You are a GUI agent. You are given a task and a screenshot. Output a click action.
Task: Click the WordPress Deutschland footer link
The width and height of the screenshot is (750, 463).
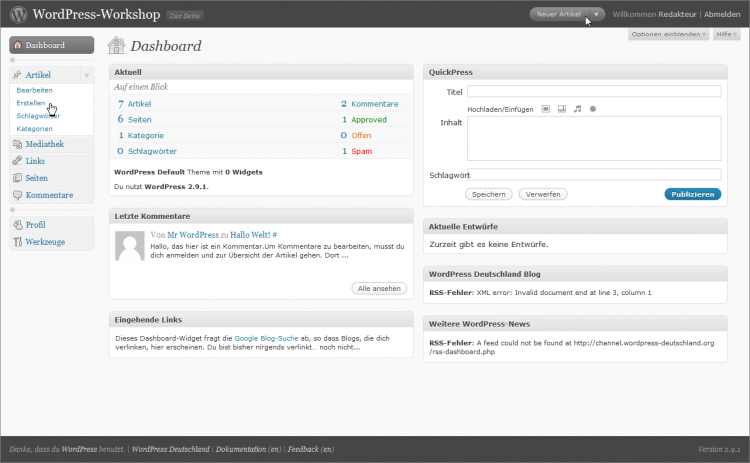170,449
